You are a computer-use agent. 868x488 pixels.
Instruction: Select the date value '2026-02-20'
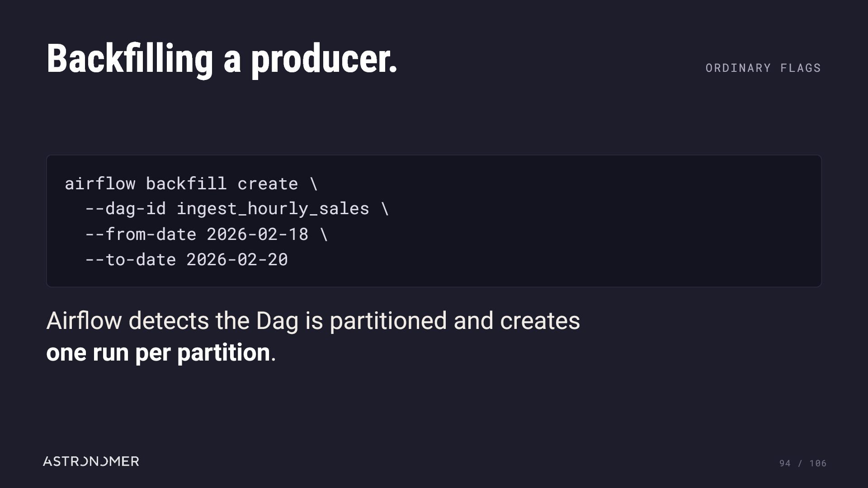[x=237, y=259]
